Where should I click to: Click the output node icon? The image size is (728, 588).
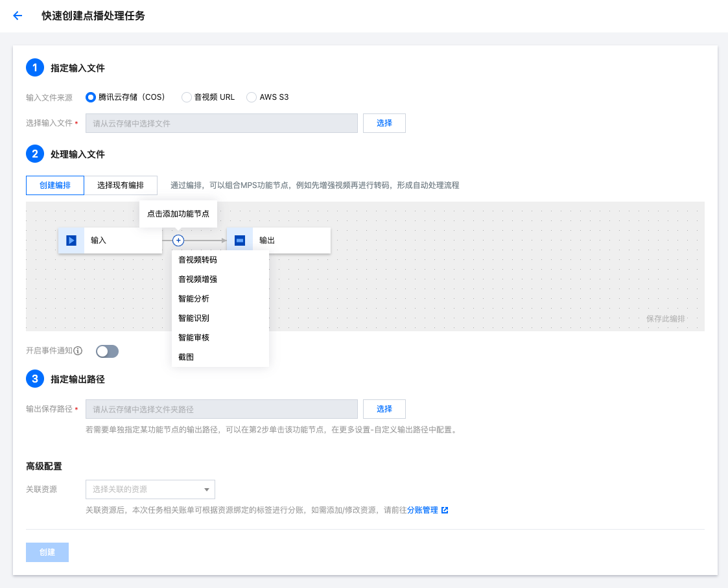click(240, 241)
